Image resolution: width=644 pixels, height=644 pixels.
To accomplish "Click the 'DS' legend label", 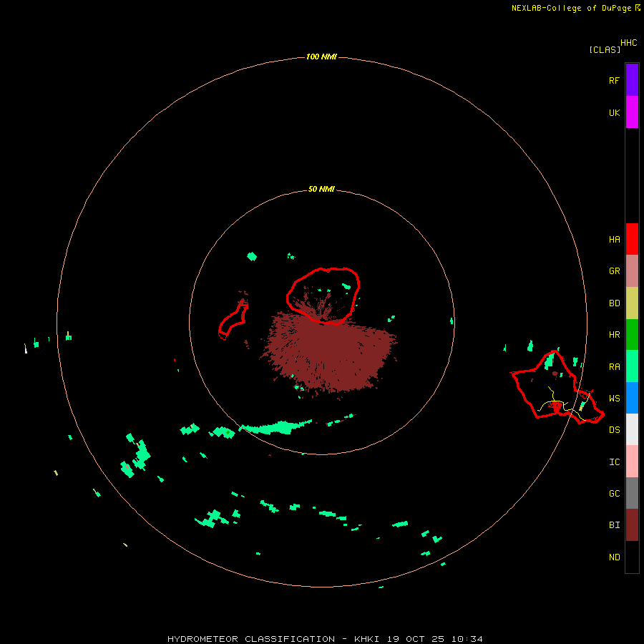I will pyautogui.click(x=615, y=430).
